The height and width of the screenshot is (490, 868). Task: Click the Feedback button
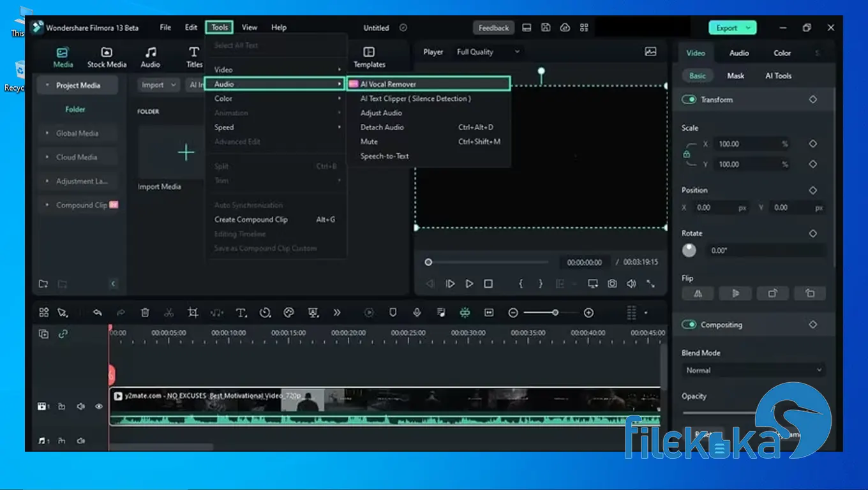click(493, 27)
